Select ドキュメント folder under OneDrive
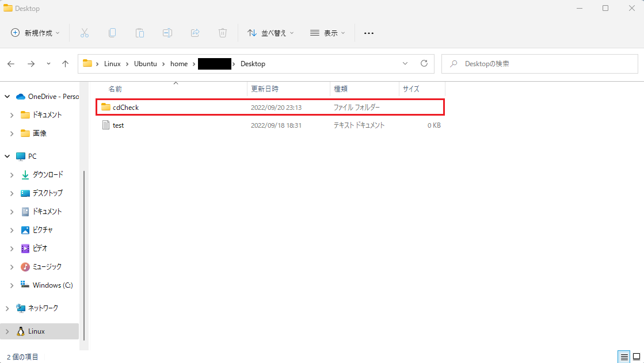This screenshot has width=644, height=363. click(x=41, y=115)
